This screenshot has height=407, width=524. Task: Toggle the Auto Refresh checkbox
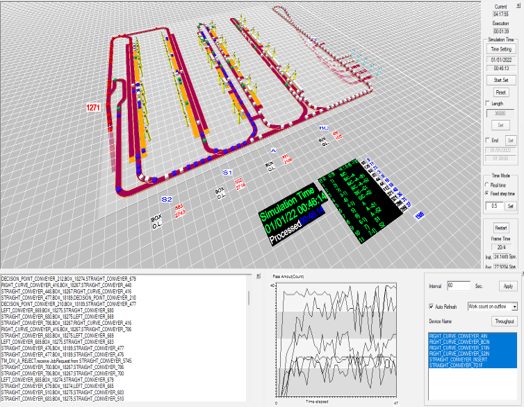tap(431, 306)
